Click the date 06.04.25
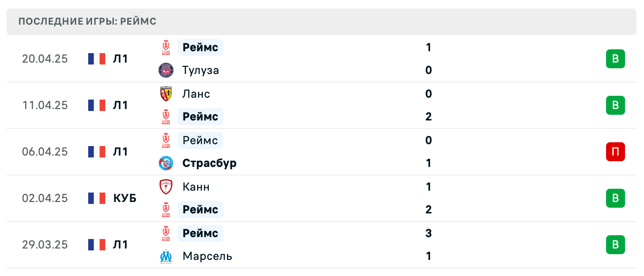The image size is (644, 276). (46, 152)
